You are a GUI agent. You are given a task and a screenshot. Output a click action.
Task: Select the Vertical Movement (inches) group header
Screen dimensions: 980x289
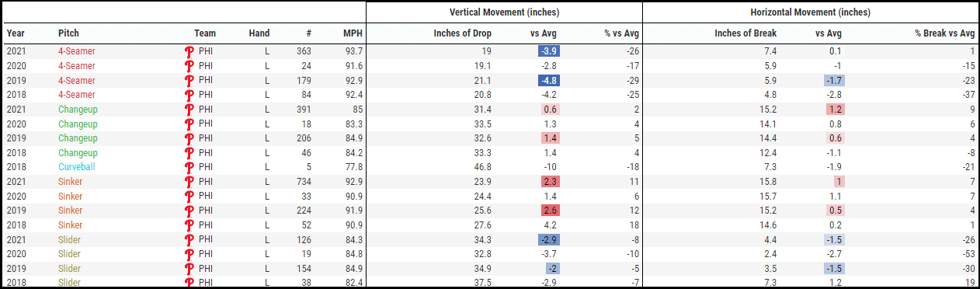pos(504,12)
